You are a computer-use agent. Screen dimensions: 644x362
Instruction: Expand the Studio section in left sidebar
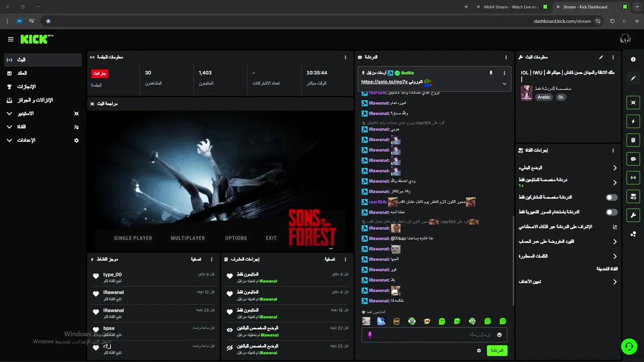click(9, 114)
